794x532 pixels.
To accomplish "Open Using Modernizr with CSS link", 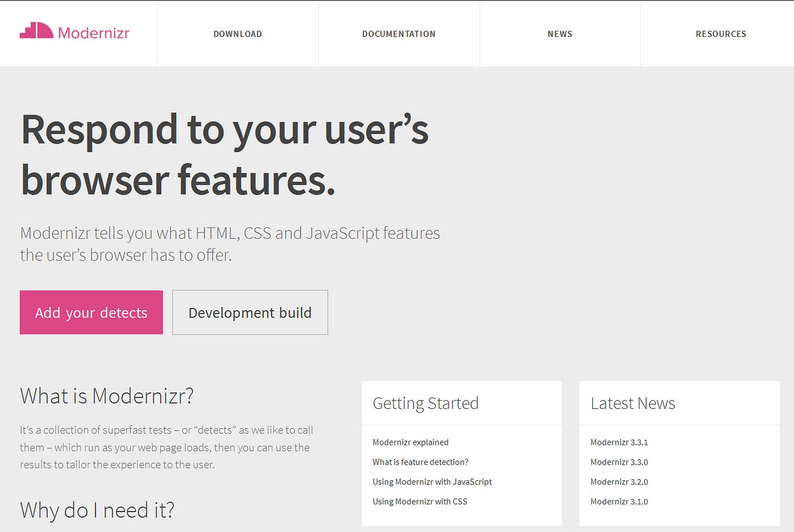I will tap(420, 502).
